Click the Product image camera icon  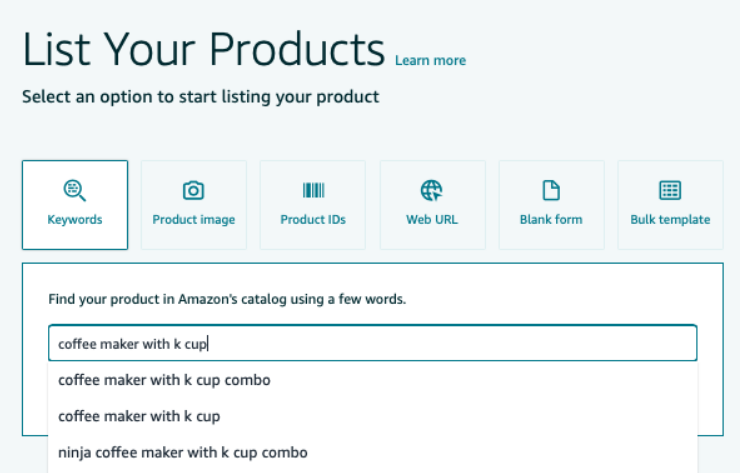pyautogui.click(x=193, y=190)
